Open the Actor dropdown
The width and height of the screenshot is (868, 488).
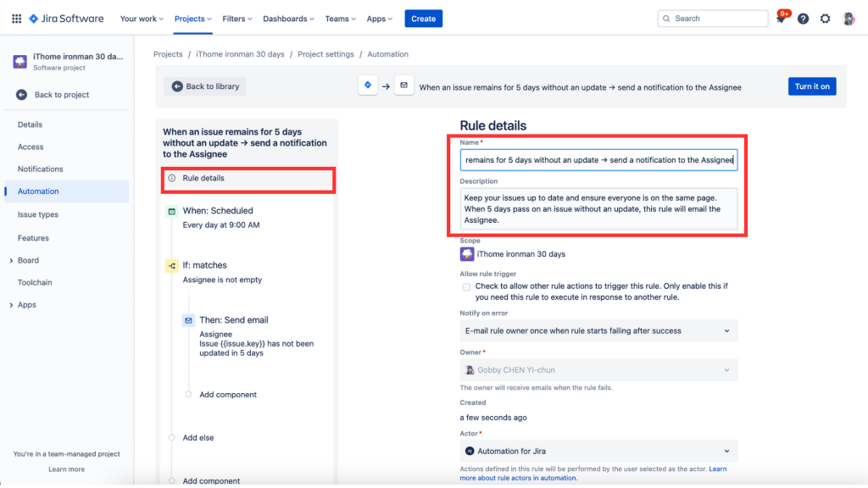pyautogui.click(x=598, y=451)
